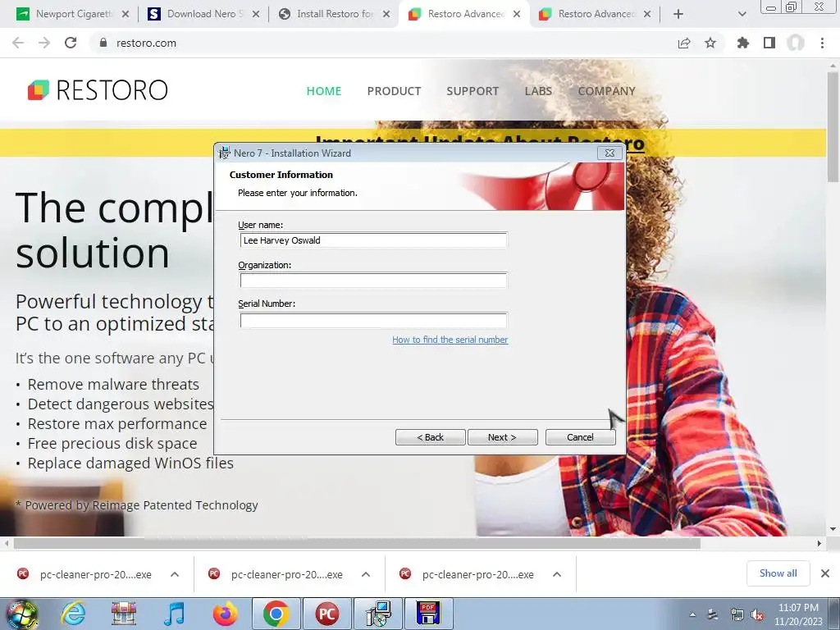This screenshot has width=840, height=630.
Task: Open the library stack taskbar icon
Action: coord(124,614)
